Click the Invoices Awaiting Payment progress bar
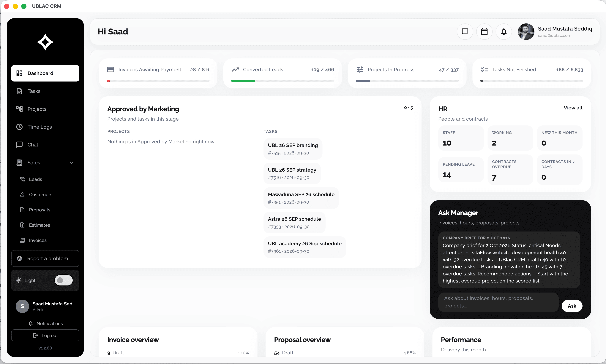Image resolution: width=606 pixels, height=364 pixels. 158,81
